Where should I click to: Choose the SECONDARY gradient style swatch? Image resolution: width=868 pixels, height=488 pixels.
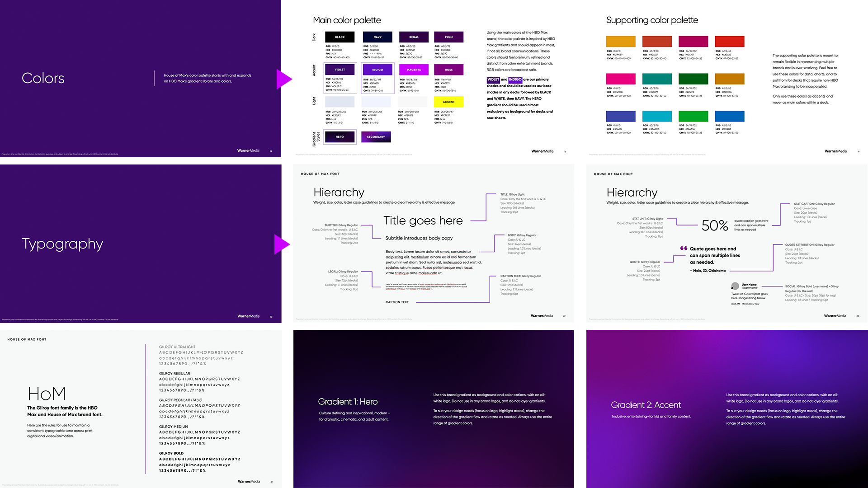(376, 136)
